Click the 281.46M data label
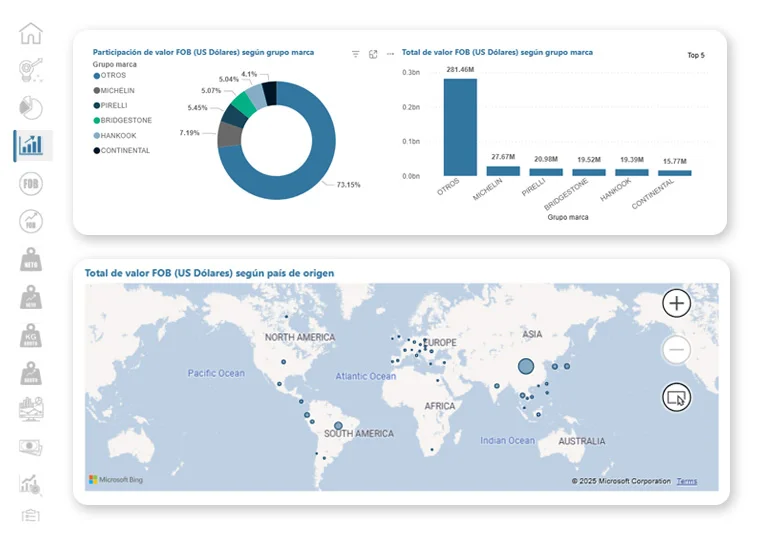 [460, 69]
